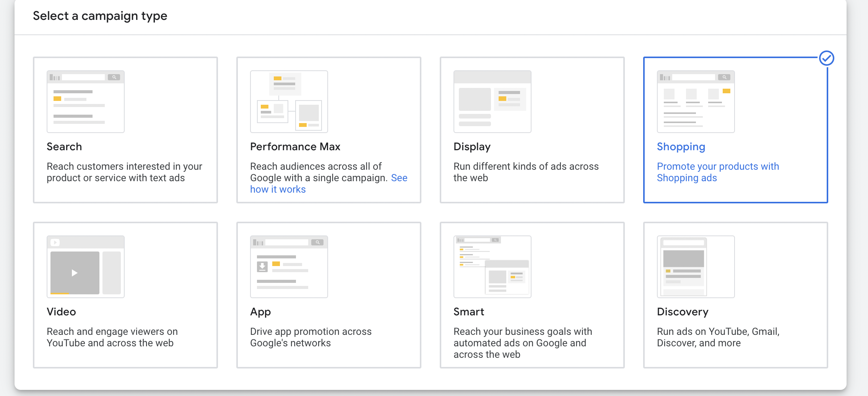The height and width of the screenshot is (396, 868).
Task: Choose the Discovery campaign title
Action: 683,312
